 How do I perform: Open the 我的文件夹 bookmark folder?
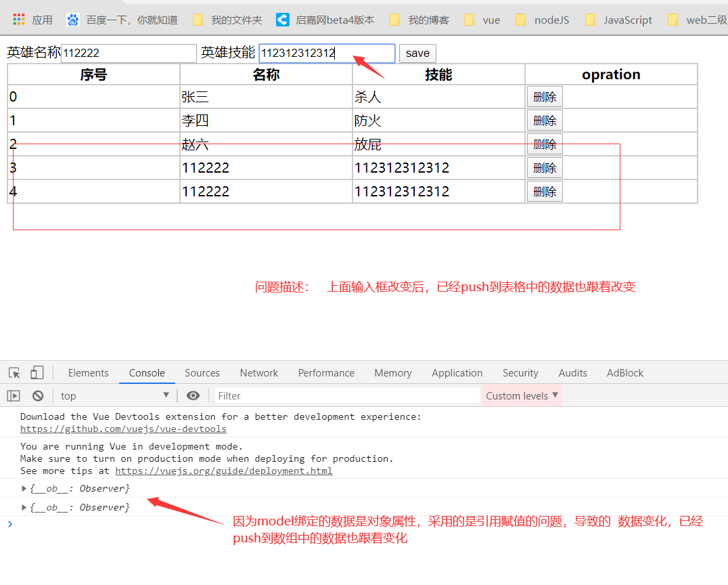pos(227,20)
